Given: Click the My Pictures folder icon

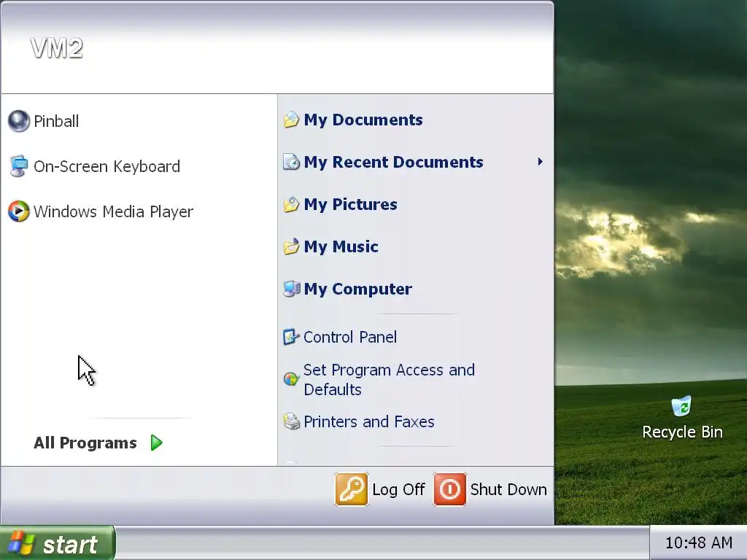Looking at the screenshot, I should click(x=291, y=205).
